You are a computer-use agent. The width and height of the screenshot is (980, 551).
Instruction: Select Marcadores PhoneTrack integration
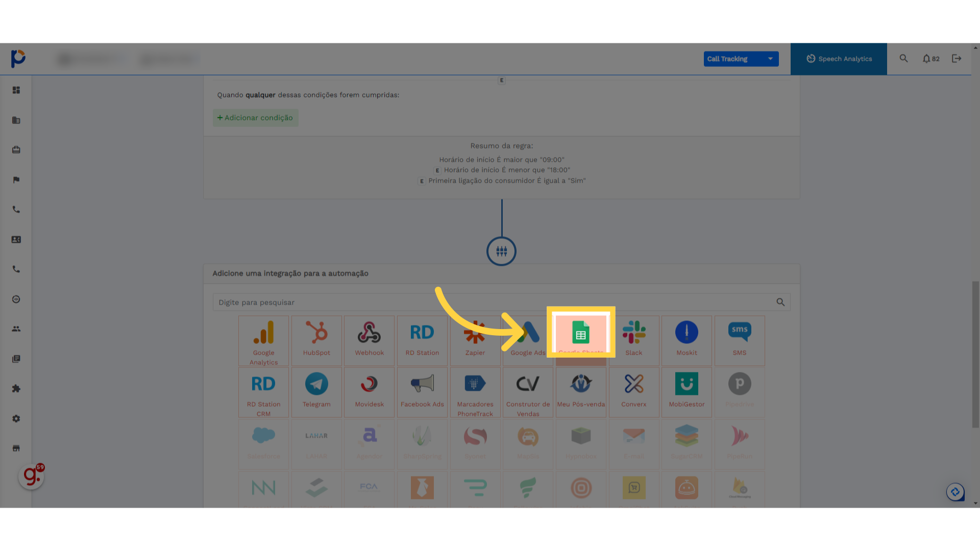[x=475, y=392]
